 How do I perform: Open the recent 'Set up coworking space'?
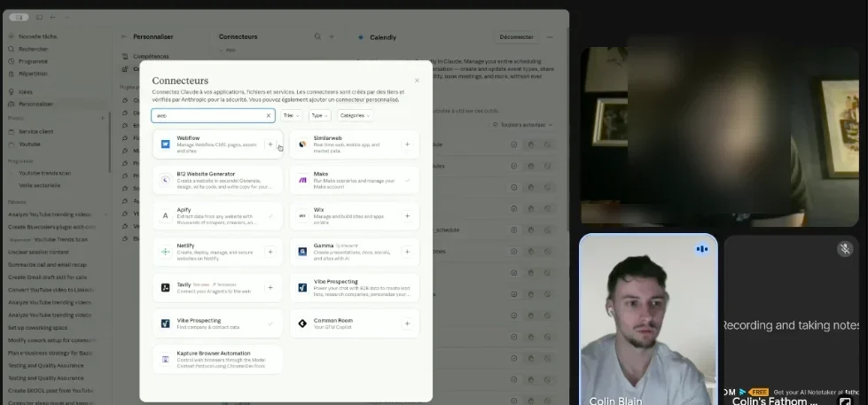[x=36, y=328]
